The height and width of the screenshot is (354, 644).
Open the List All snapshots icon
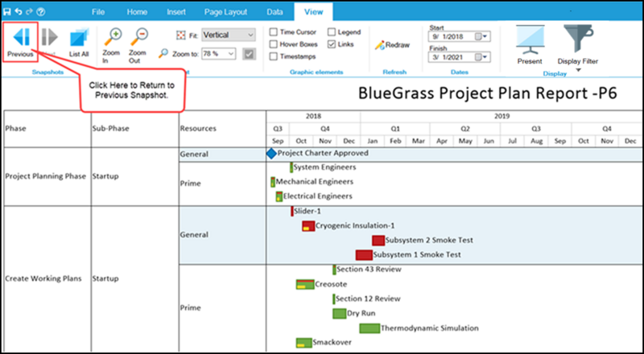tap(79, 38)
